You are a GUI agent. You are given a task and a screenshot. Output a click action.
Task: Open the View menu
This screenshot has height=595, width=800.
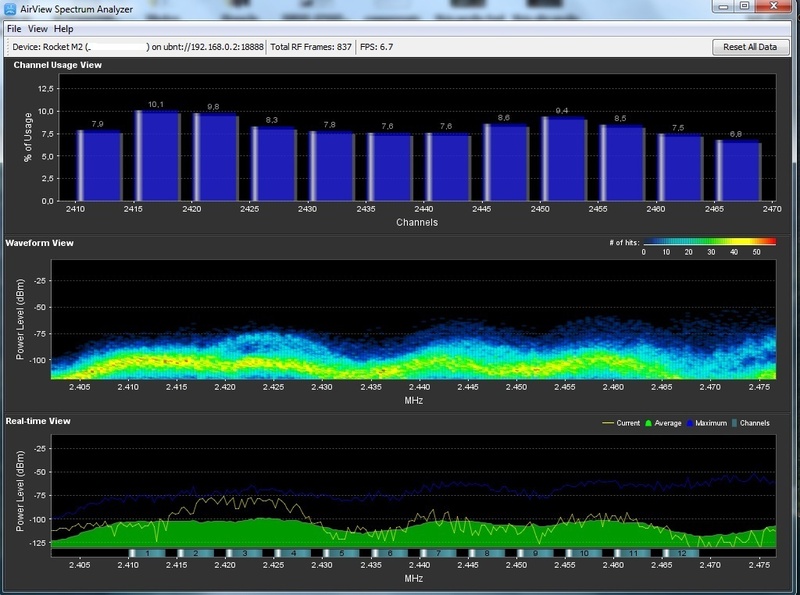pos(38,29)
